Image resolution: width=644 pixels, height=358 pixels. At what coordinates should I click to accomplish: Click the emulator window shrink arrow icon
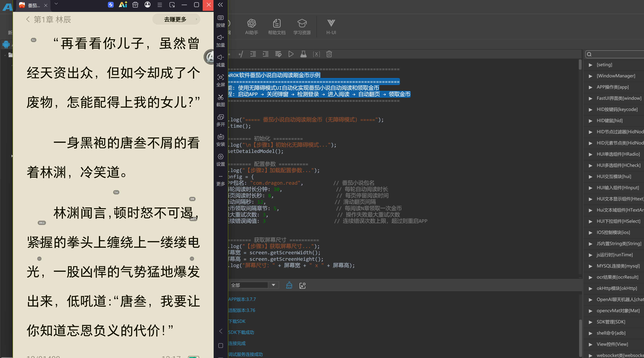tap(172, 5)
